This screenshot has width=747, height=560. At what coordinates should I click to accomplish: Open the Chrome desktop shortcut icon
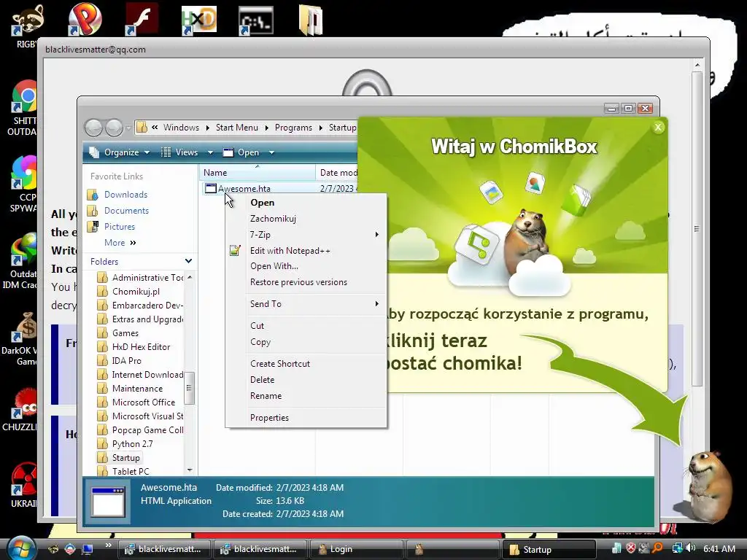pos(25,97)
